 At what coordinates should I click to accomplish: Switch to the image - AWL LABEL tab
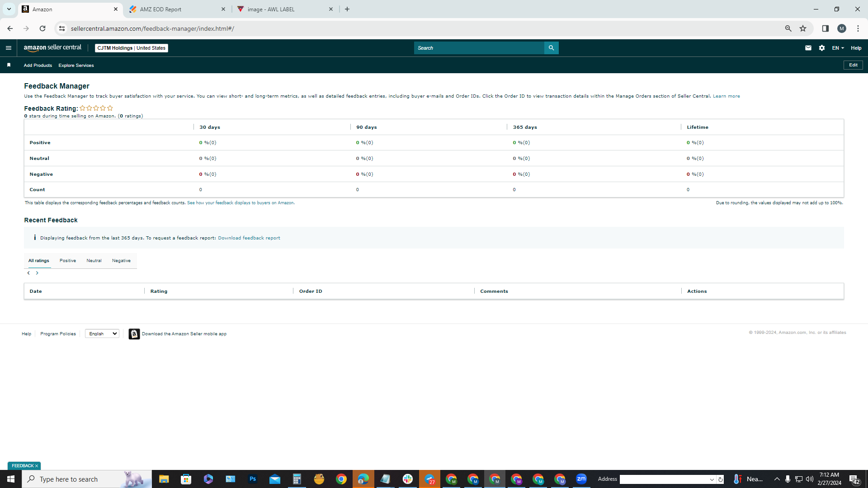pos(285,9)
